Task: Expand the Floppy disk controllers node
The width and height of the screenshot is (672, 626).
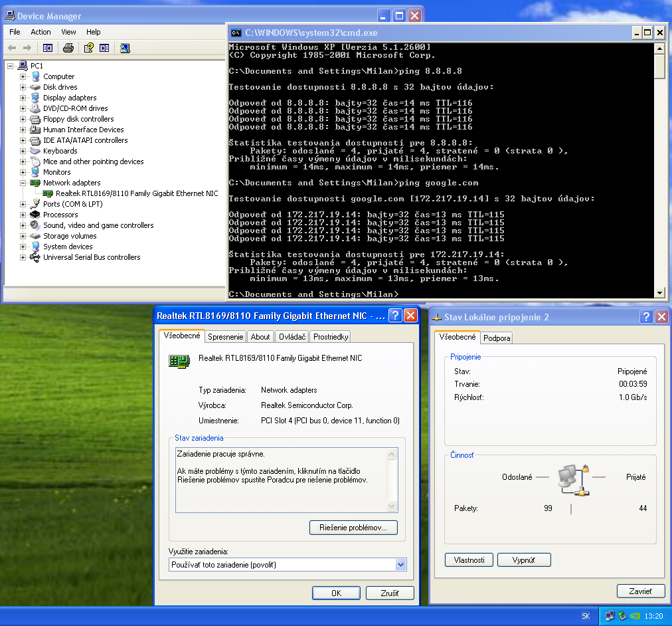Action: (x=23, y=119)
